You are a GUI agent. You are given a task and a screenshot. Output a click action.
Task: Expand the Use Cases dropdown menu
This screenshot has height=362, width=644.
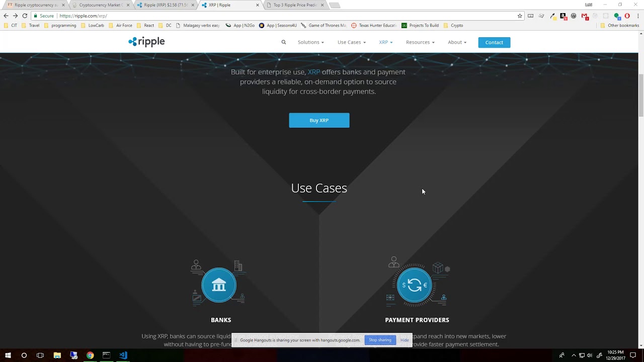[x=351, y=42]
